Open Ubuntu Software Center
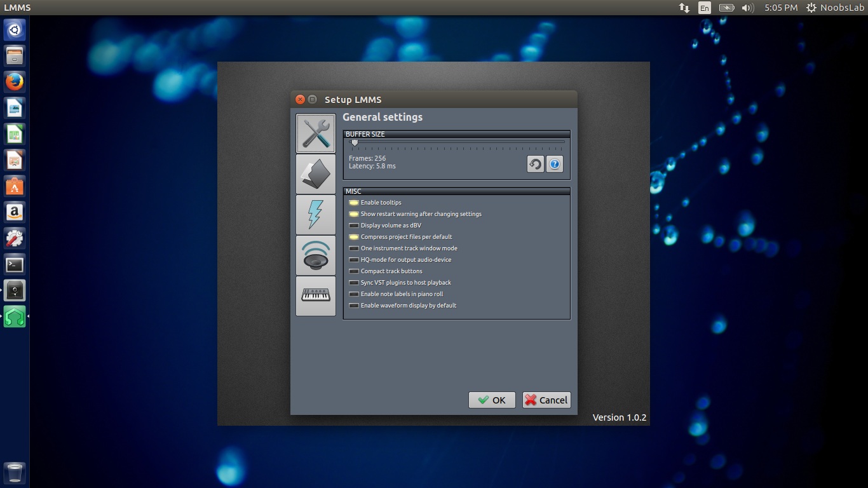 coord(15,186)
